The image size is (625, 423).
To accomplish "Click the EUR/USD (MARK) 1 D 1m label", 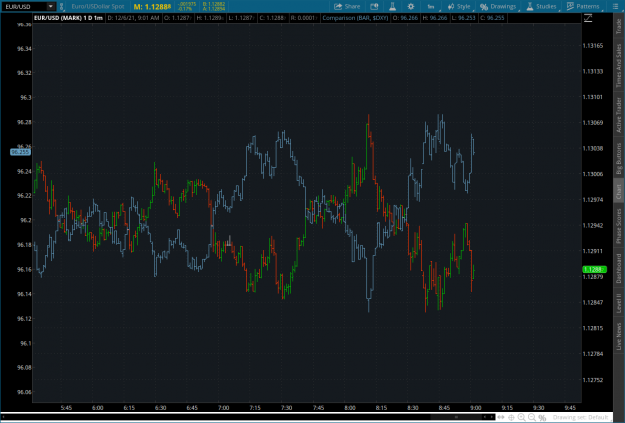I will [68, 18].
